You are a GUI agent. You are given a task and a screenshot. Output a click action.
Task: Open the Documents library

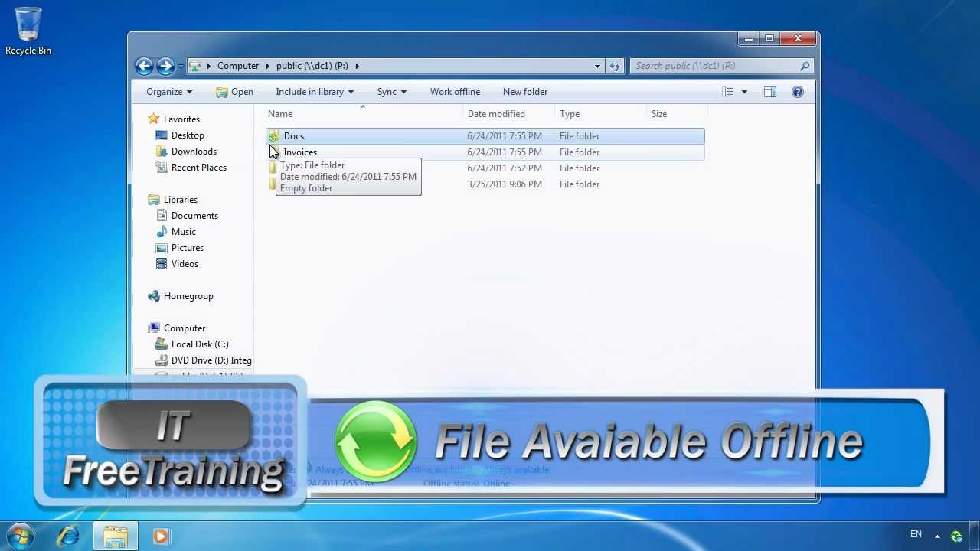pyautogui.click(x=194, y=216)
